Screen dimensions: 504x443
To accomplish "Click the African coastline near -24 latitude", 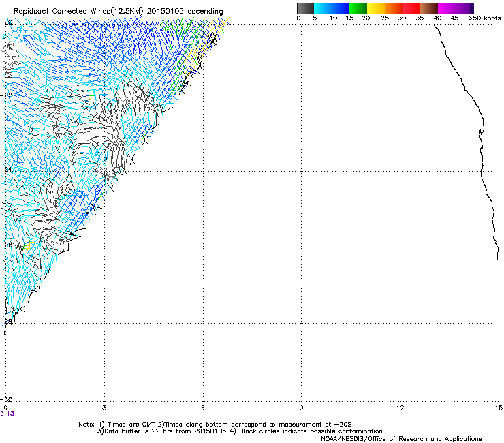I will click(x=481, y=171).
